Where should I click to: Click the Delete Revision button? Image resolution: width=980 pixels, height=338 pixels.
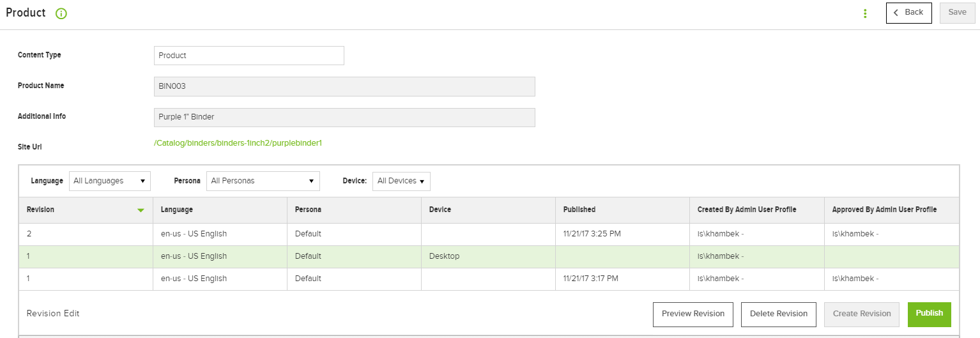point(779,314)
